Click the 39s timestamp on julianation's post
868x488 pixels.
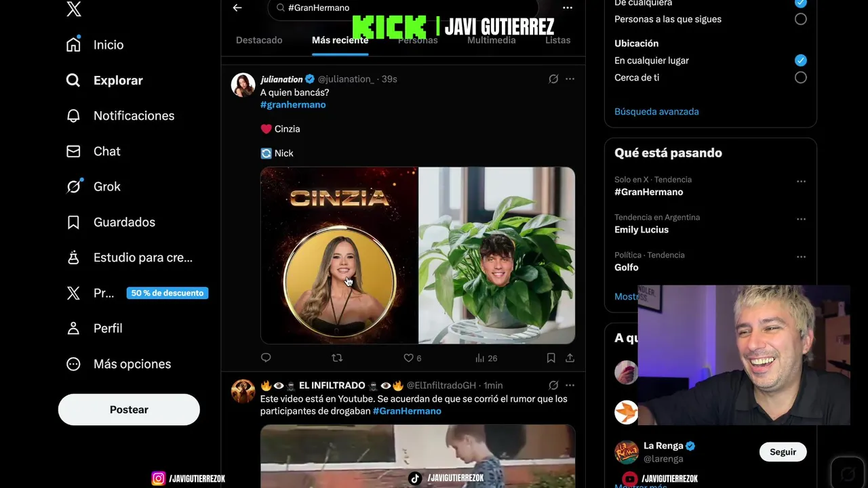point(389,79)
